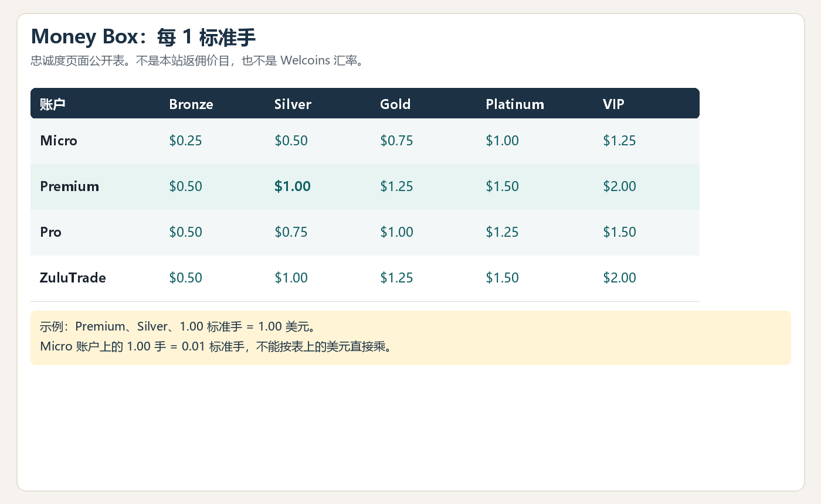Click Pro's Silver value $0.75
821x504 pixels.
tap(291, 232)
